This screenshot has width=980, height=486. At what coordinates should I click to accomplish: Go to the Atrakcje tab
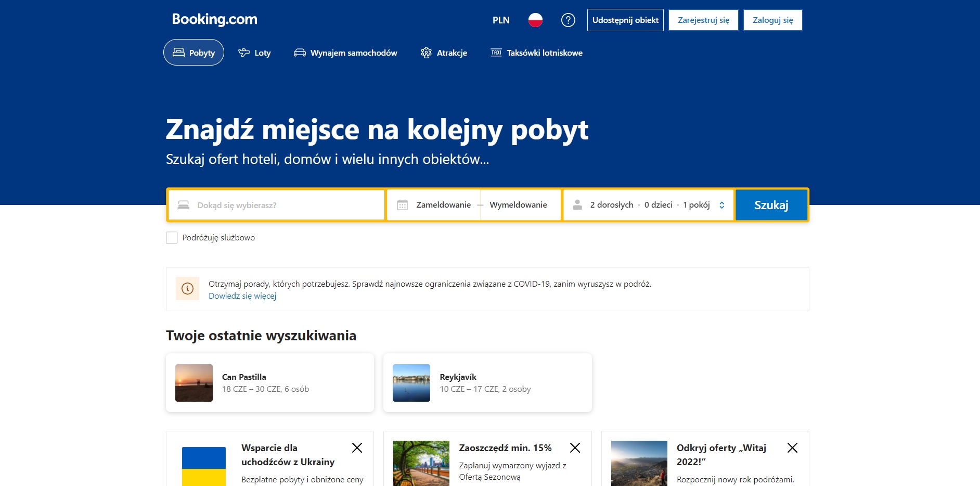pos(444,53)
